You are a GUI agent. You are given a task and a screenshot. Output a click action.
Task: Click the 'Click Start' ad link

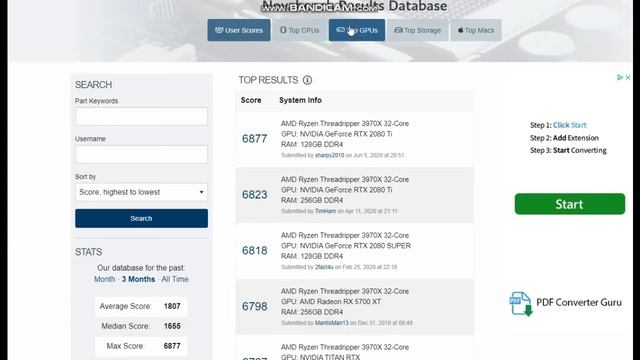[x=569, y=125]
